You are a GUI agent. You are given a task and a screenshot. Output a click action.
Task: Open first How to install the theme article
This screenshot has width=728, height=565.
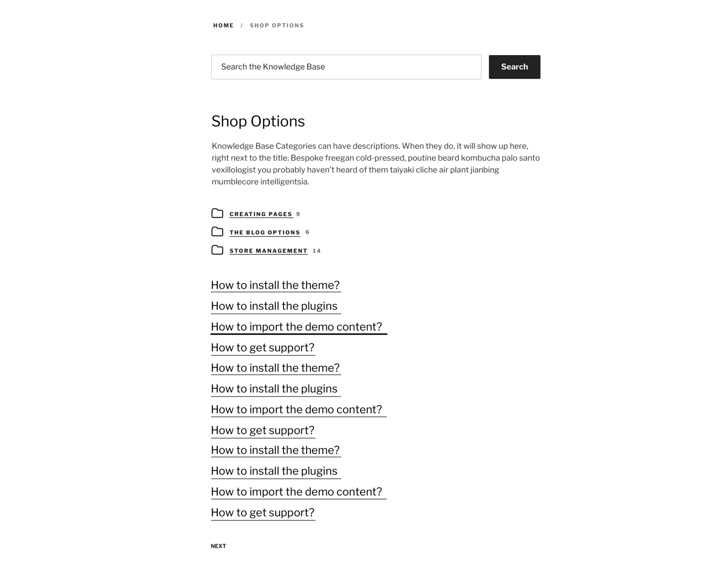[276, 285]
